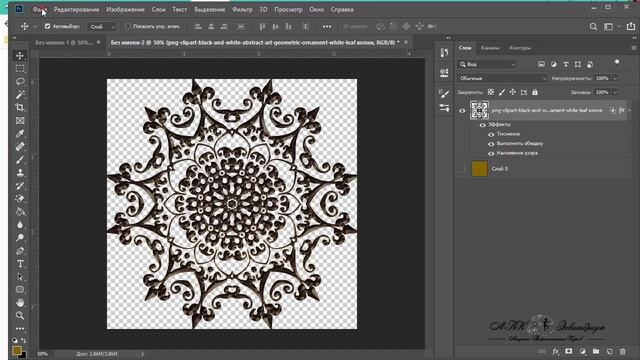The height and width of the screenshot is (360, 640).
Task: Create a new fill or adjustment layer
Action: pyautogui.click(x=582, y=351)
